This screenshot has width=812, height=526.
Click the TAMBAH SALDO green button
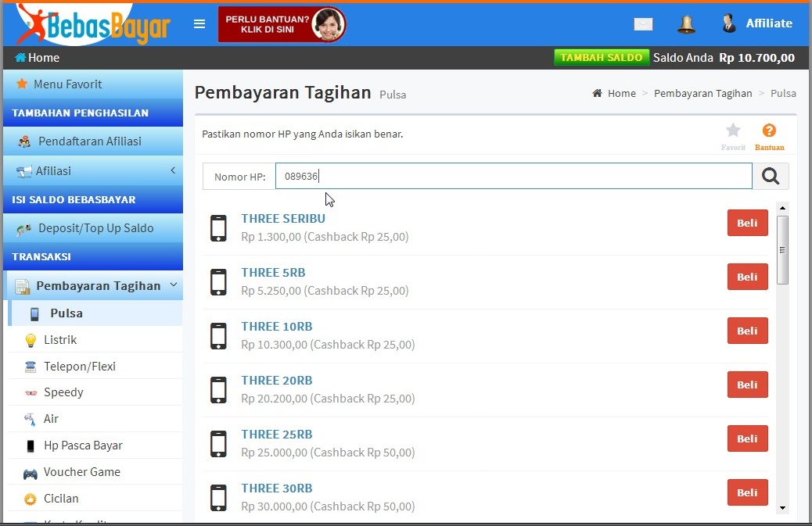602,57
